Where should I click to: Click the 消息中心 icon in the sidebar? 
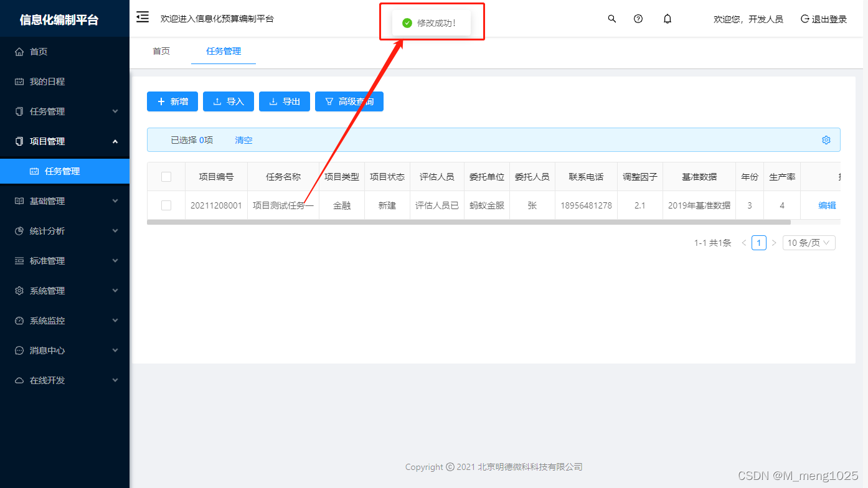19,350
